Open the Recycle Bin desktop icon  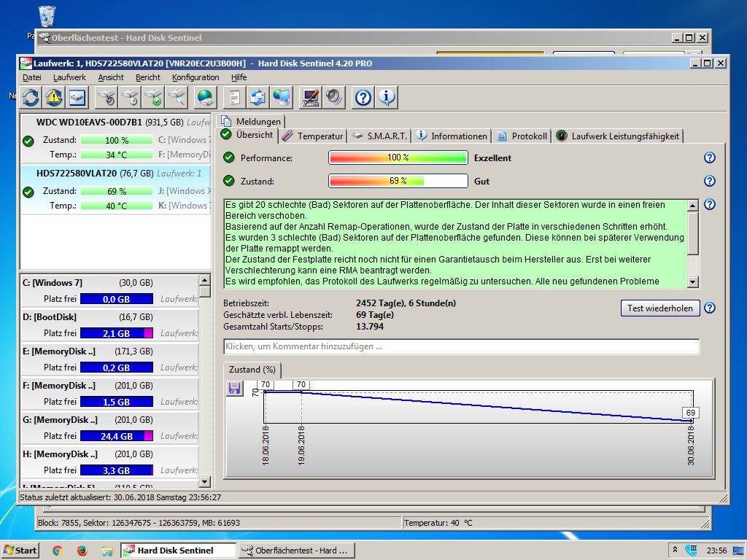pyautogui.click(x=47, y=17)
